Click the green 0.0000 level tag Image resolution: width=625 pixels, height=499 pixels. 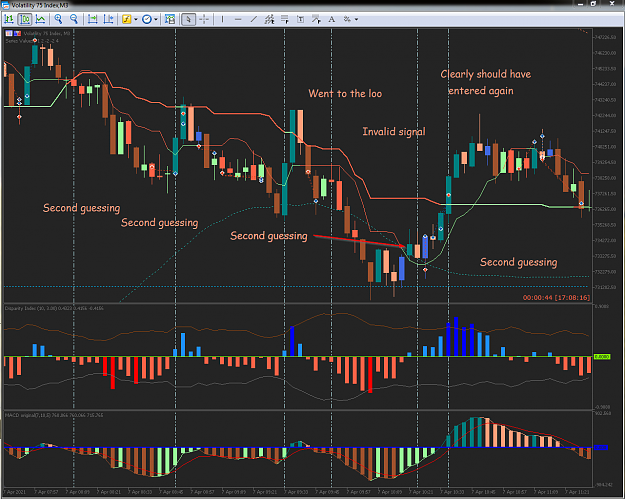(x=602, y=356)
